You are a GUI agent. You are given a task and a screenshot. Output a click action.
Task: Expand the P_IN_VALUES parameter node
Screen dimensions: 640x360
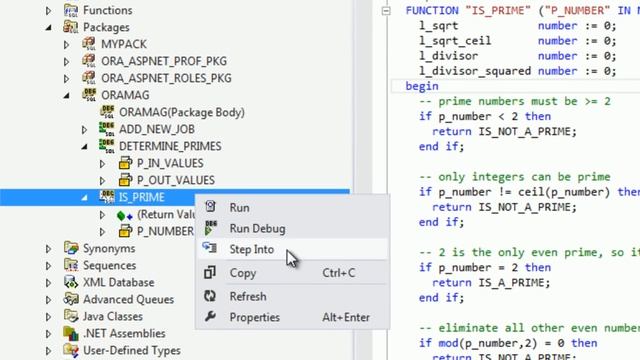(x=102, y=164)
